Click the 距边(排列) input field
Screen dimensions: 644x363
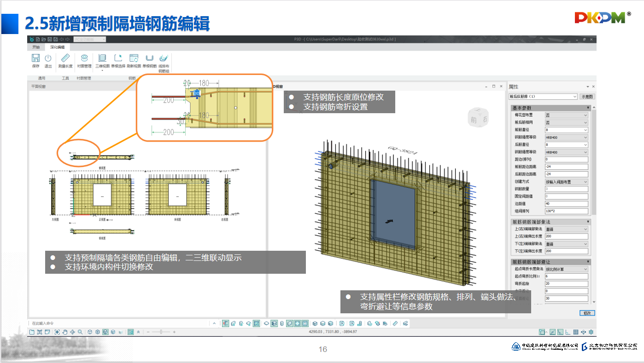click(566, 159)
